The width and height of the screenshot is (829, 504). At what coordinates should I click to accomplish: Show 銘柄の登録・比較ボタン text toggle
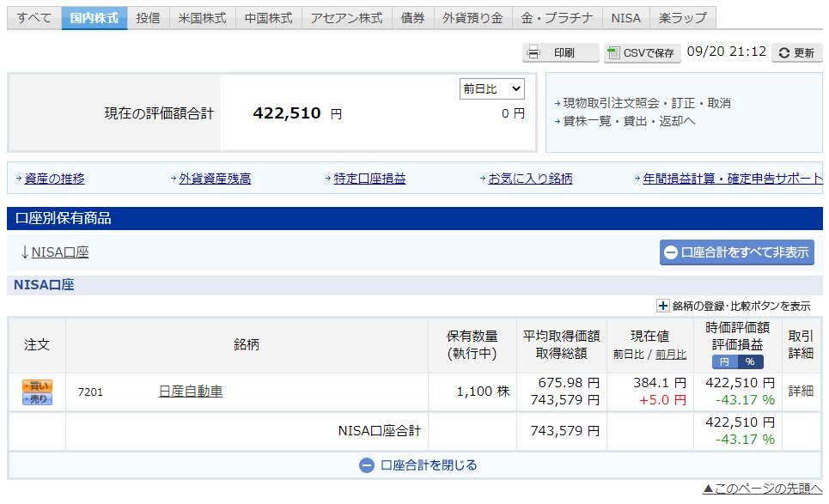coord(741,306)
